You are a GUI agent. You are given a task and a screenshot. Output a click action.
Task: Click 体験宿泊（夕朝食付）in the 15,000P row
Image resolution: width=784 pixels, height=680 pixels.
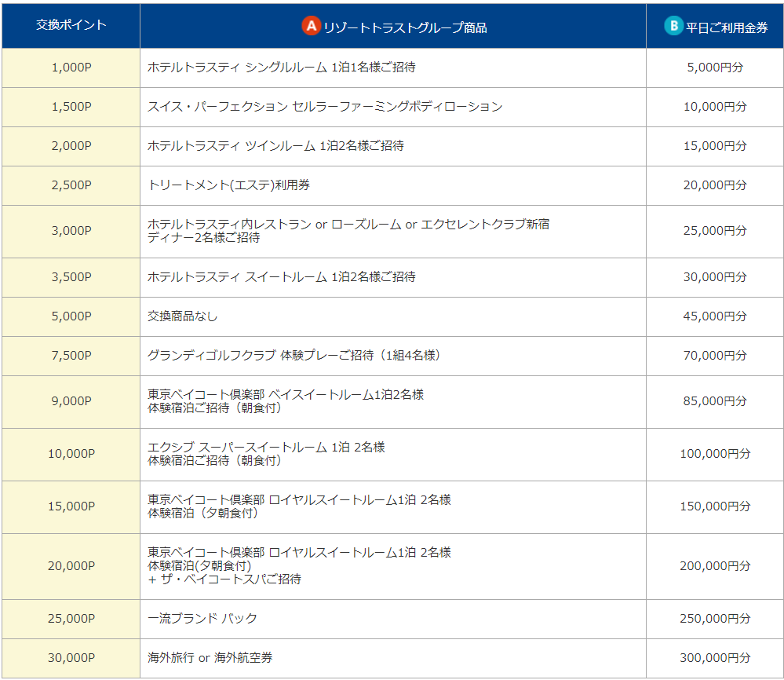coord(203,513)
